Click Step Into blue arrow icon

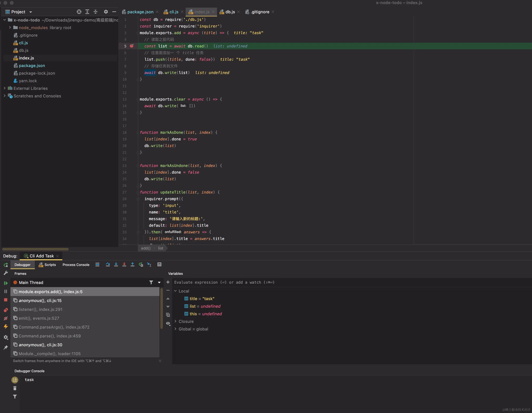pyautogui.click(x=116, y=264)
